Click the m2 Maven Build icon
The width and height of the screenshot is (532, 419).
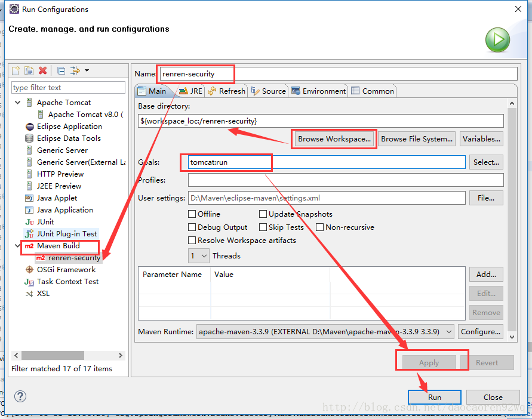point(29,246)
